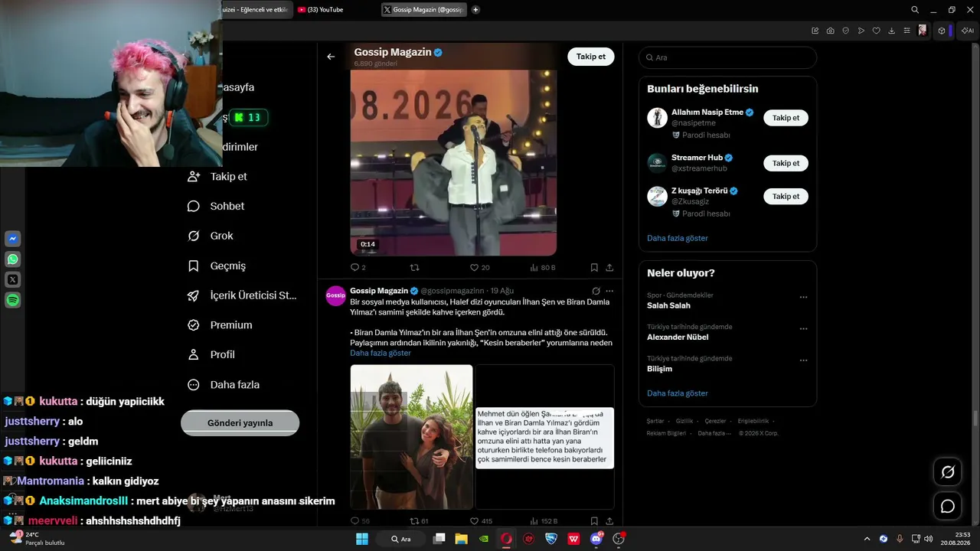The height and width of the screenshot is (551, 980).
Task: Open the Gizlilik footer link
Action: click(684, 421)
